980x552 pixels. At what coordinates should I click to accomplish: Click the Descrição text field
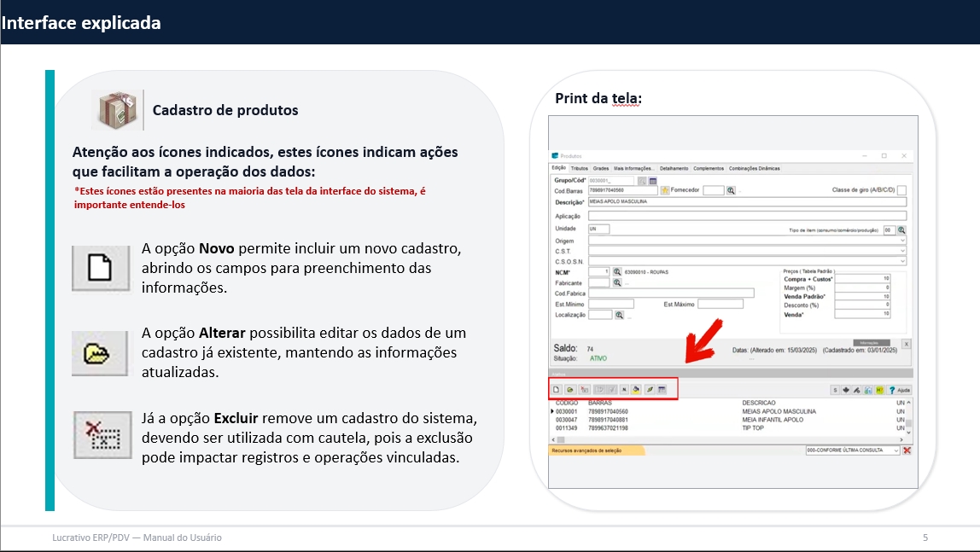coord(747,202)
